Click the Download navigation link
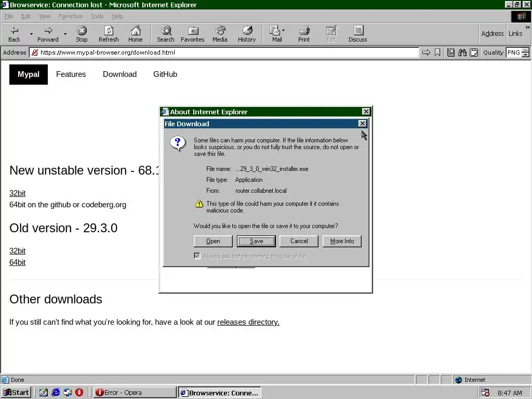The height and width of the screenshot is (399, 532). (x=120, y=74)
